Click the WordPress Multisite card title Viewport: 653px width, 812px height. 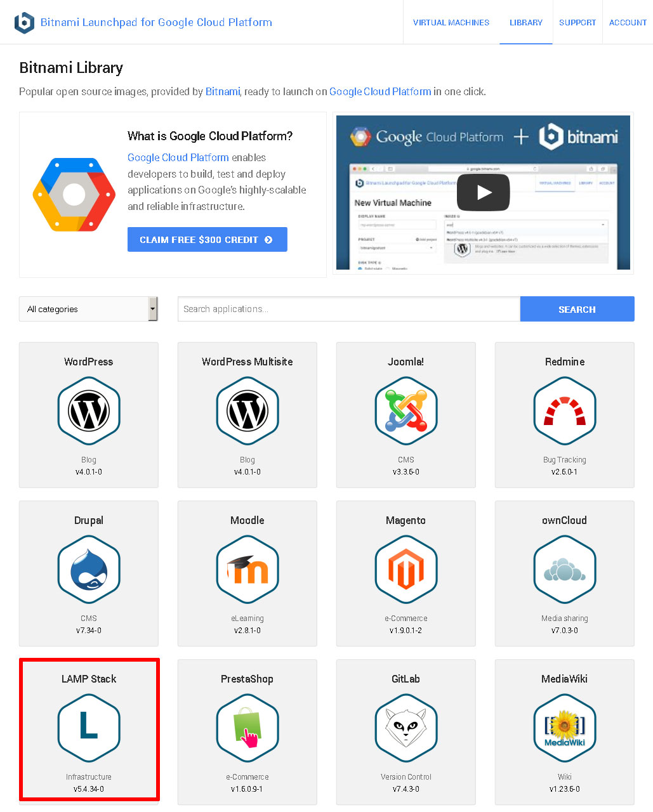click(x=247, y=362)
